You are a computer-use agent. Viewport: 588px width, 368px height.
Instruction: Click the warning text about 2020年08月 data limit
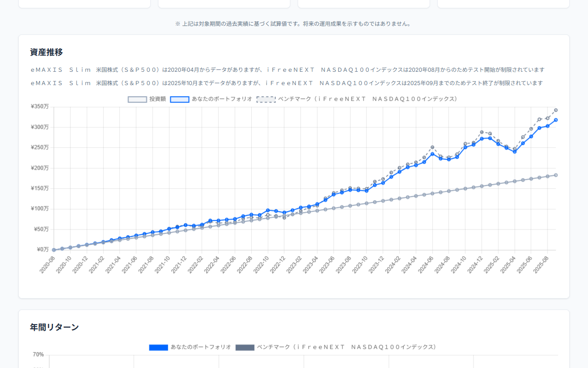(x=288, y=69)
